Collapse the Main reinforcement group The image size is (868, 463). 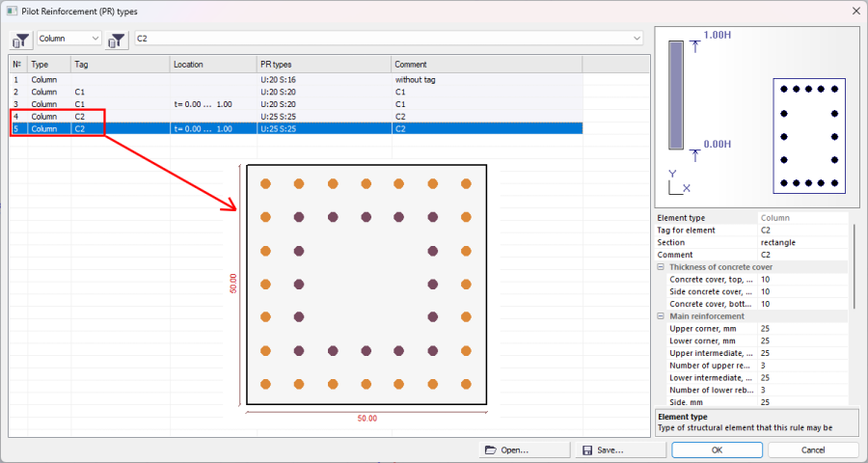[661, 316]
